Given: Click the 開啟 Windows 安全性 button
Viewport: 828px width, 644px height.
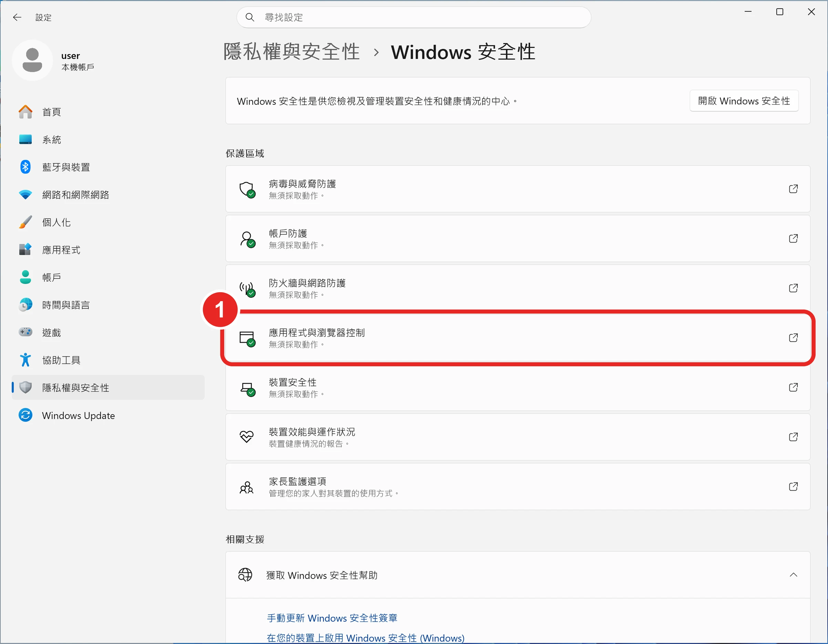Looking at the screenshot, I should click(744, 101).
